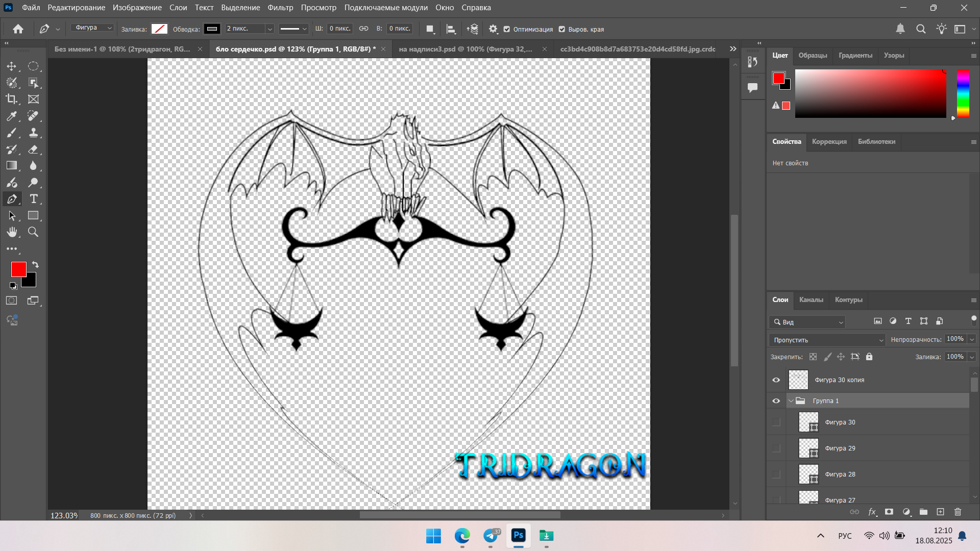Select the Crop tool

[x=11, y=99]
